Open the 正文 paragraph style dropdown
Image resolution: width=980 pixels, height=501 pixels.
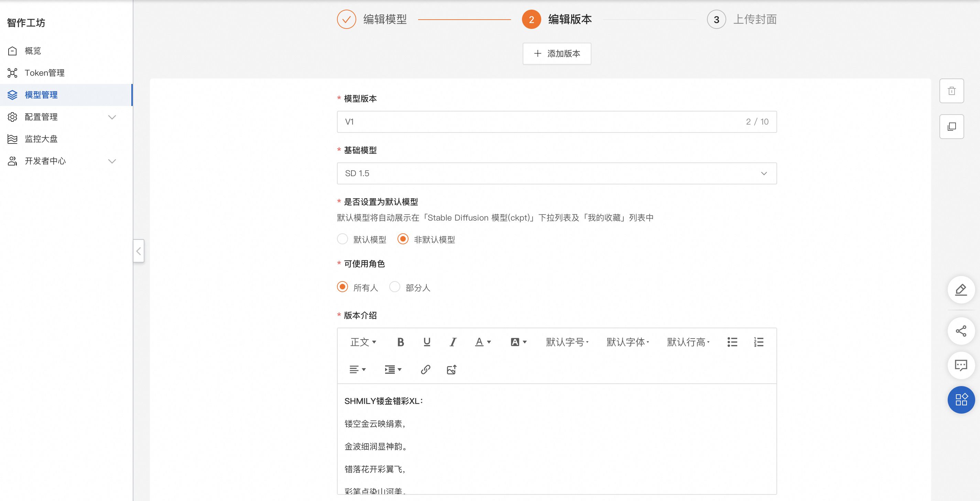[363, 342]
